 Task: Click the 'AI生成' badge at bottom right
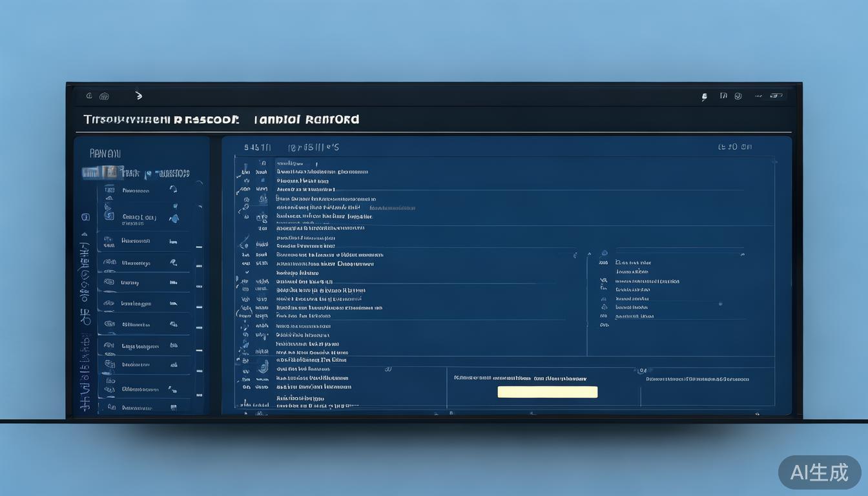tap(819, 472)
